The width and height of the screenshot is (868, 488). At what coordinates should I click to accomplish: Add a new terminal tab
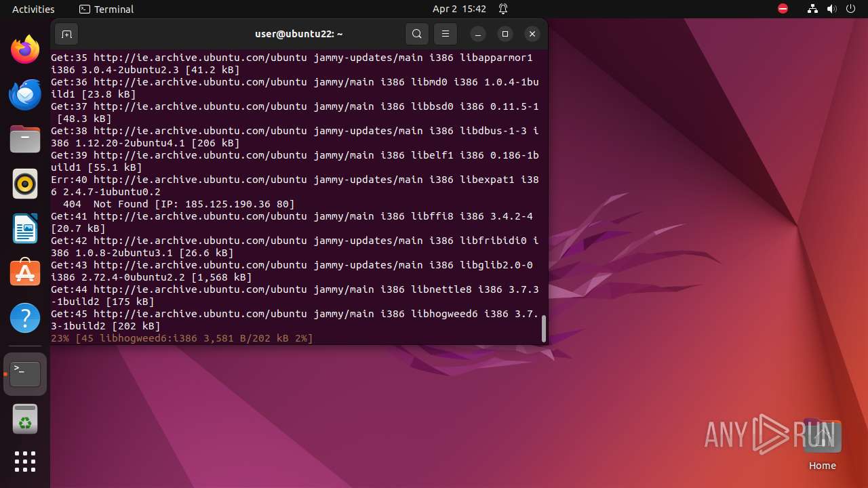tap(66, 34)
